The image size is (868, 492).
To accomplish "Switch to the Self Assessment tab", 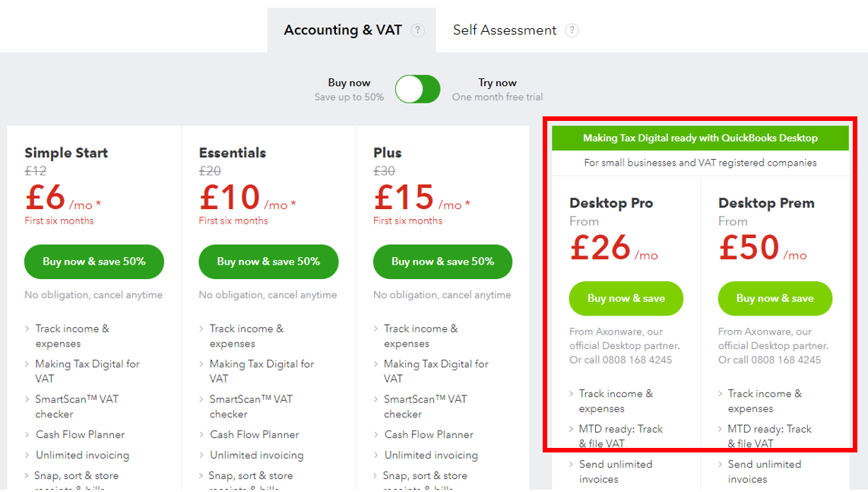I will (x=505, y=30).
